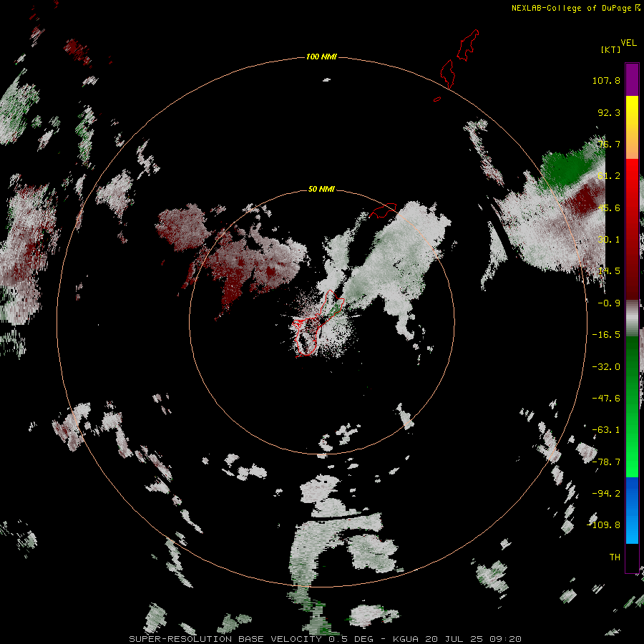Click the 100 NMI range ring label
This screenshot has height=644, width=644.
[321, 57]
